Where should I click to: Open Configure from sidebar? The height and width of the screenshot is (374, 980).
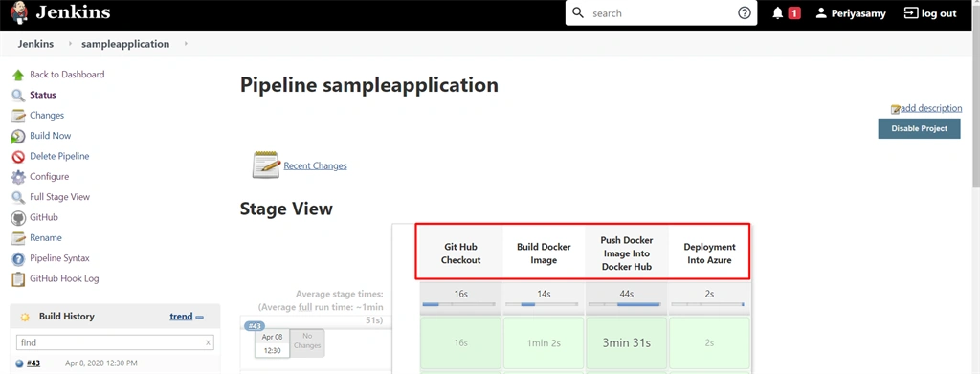point(50,177)
